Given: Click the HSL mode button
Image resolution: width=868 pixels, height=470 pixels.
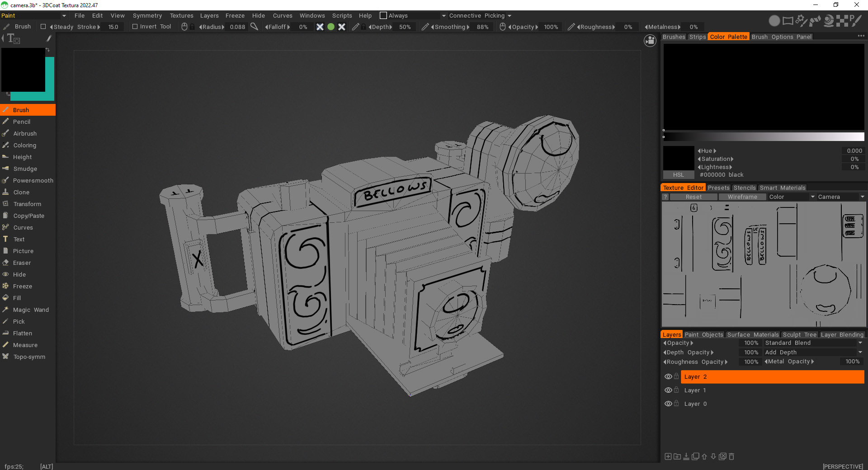Looking at the screenshot, I should click(678, 175).
